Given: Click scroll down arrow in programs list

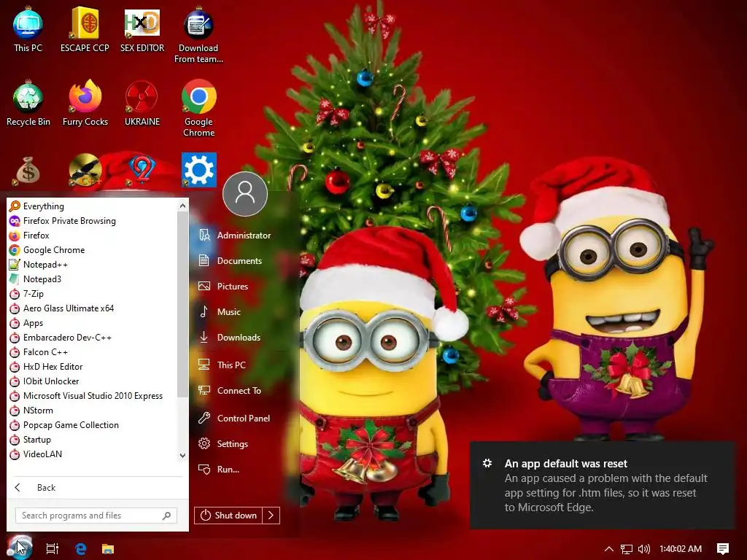Looking at the screenshot, I should (x=182, y=455).
